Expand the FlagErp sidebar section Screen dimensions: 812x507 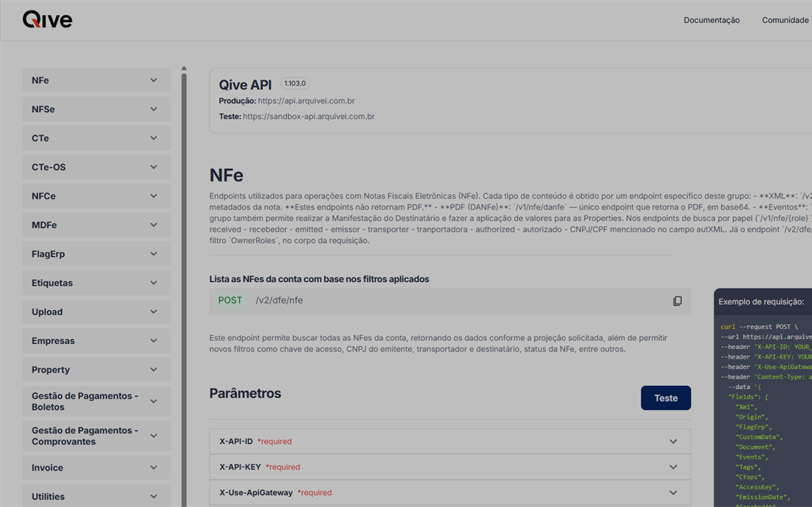pyautogui.click(x=96, y=255)
